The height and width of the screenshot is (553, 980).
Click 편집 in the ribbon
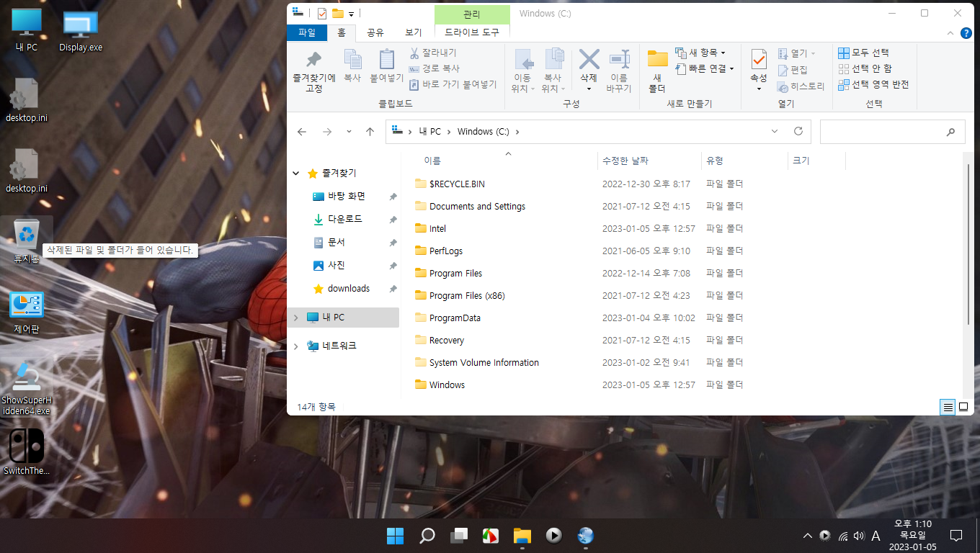coord(793,70)
